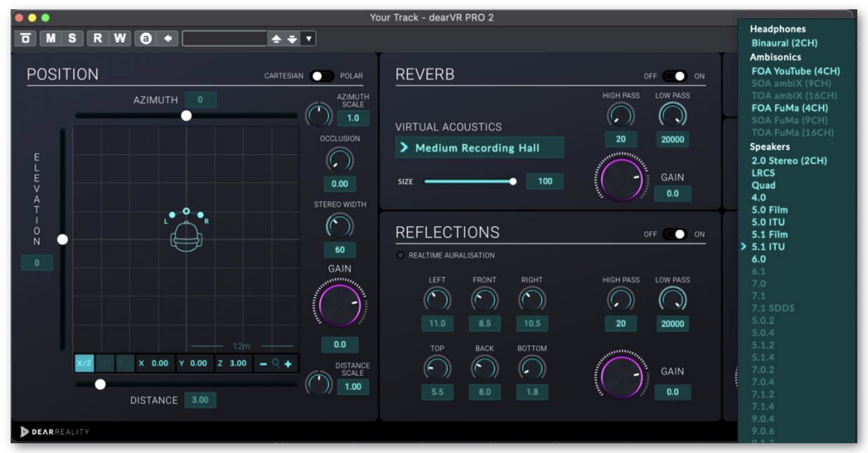Click the listener head icon in grid

pos(186,237)
